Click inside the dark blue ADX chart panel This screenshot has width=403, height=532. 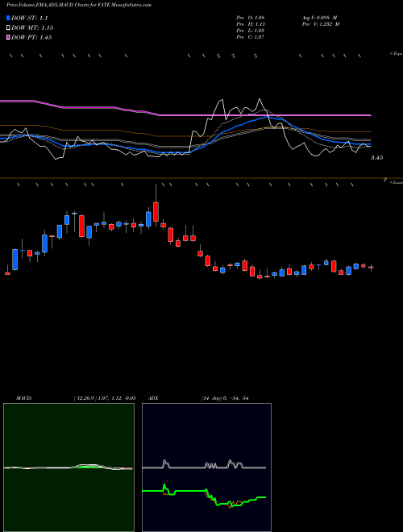coord(206,468)
